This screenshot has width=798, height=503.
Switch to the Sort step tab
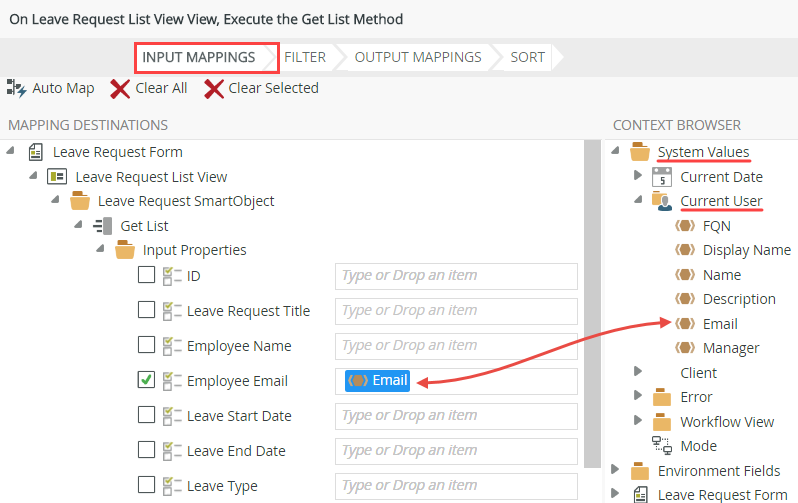(529, 58)
